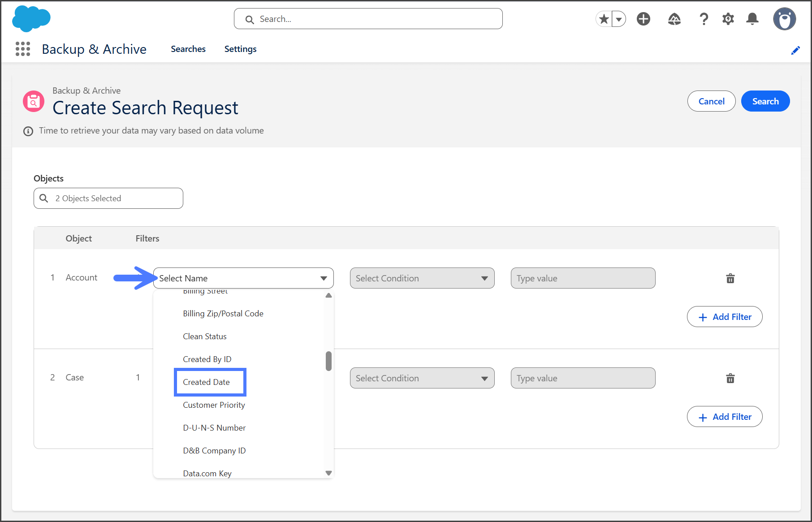Screen dimensions: 812x522
Task: Open the App Launcher grid icon
Action: pos(23,49)
